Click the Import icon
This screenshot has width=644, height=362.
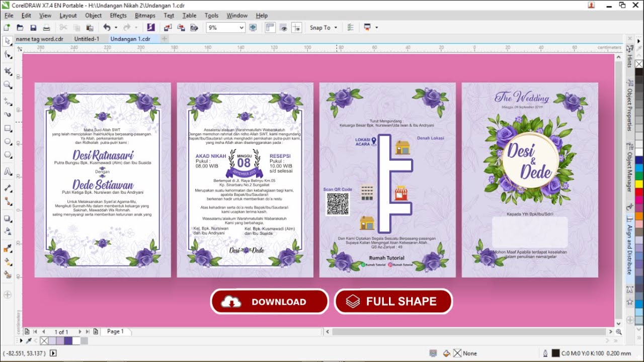pyautogui.click(x=168, y=28)
